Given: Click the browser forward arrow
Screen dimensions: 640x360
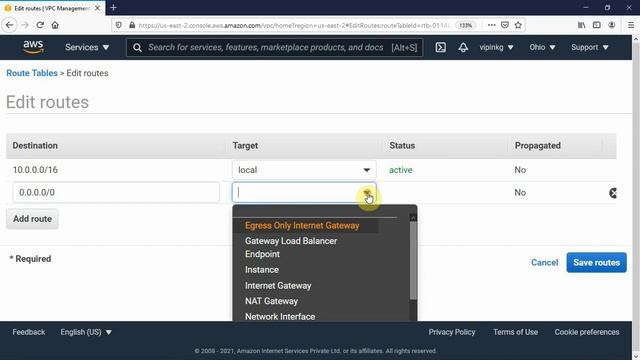Looking at the screenshot, I should (25, 25).
